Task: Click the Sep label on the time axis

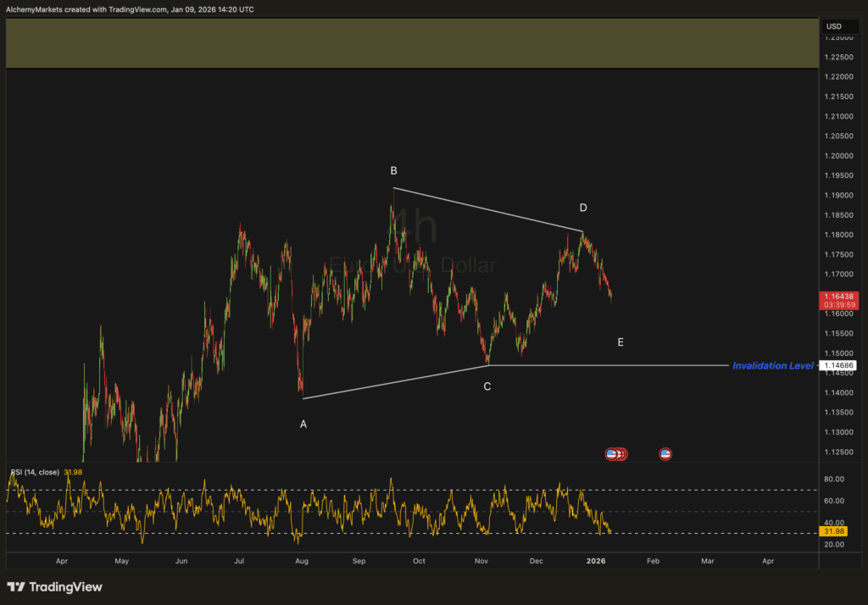Action: pos(359,561)
